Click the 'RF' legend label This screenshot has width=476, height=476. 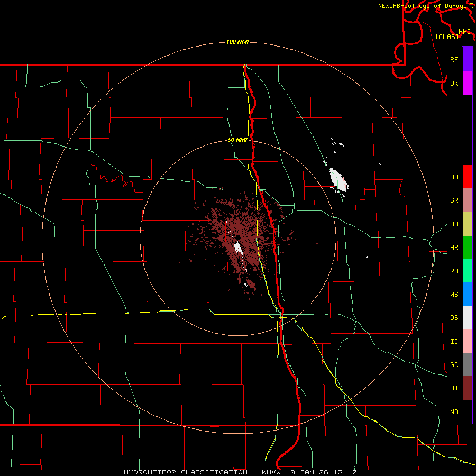(454, 59)
